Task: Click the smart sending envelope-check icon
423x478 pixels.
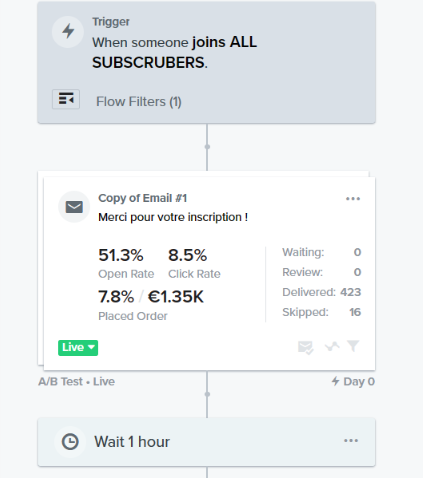Action: (x=305, y=347)
